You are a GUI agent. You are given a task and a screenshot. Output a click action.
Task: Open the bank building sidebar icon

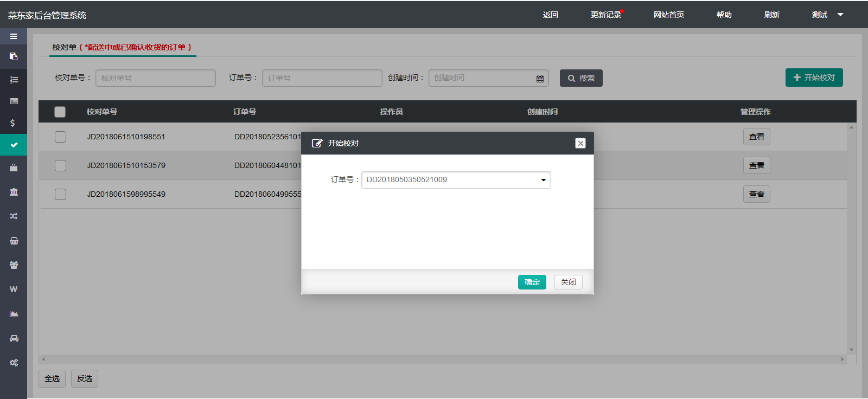pos(14,192)
